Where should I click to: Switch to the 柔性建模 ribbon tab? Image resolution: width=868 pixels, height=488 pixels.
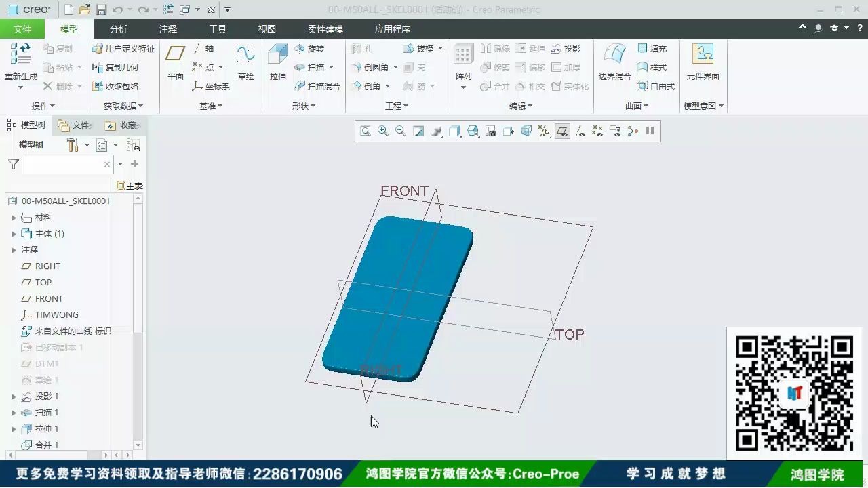pos(325,29)
